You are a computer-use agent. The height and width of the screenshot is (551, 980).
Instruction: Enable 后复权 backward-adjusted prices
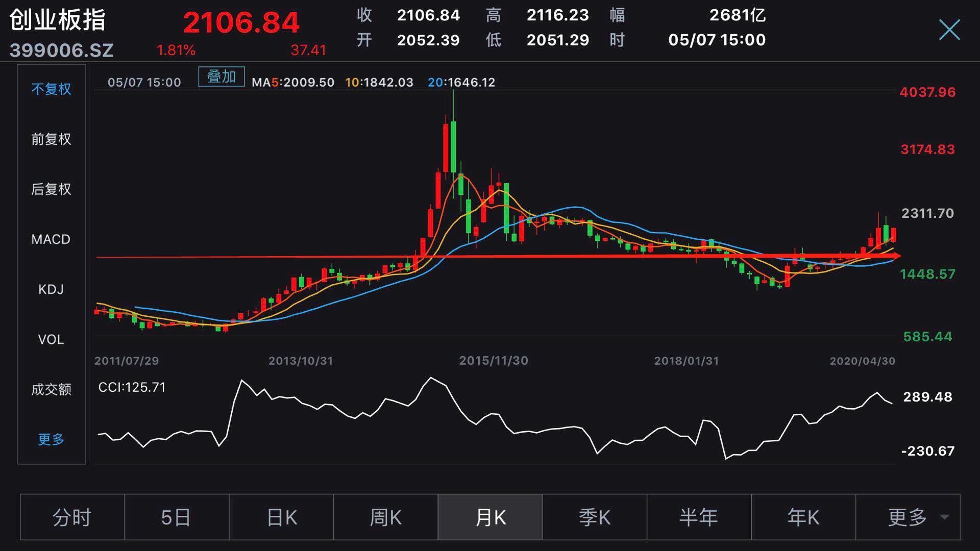(51, 189)
